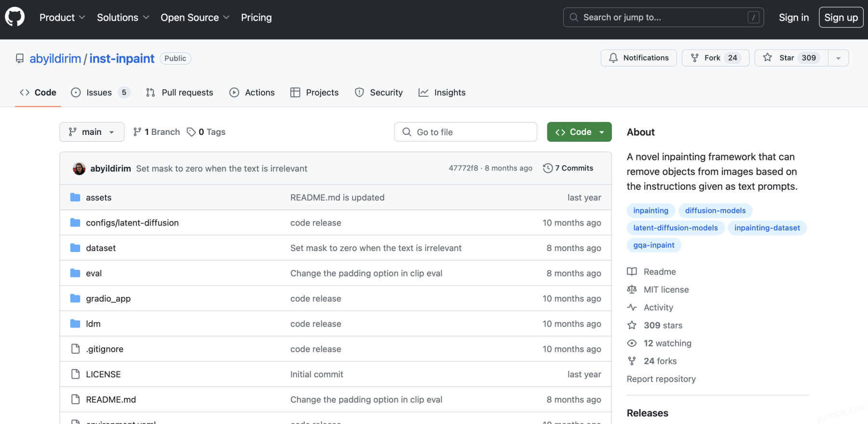The image size is (868, 424).
Task: Open the assets folder
Action: [98, 198]
